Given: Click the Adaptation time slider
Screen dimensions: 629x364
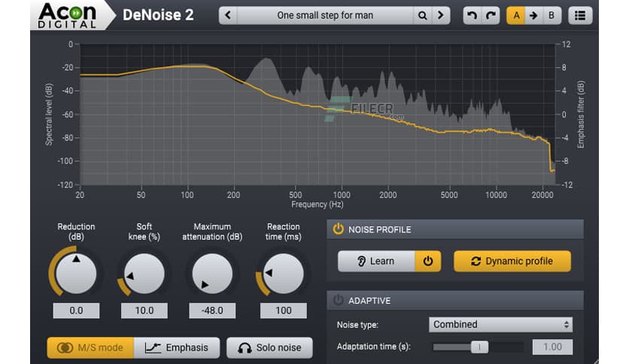Looking at the screenshot, I should pos(478,347).
